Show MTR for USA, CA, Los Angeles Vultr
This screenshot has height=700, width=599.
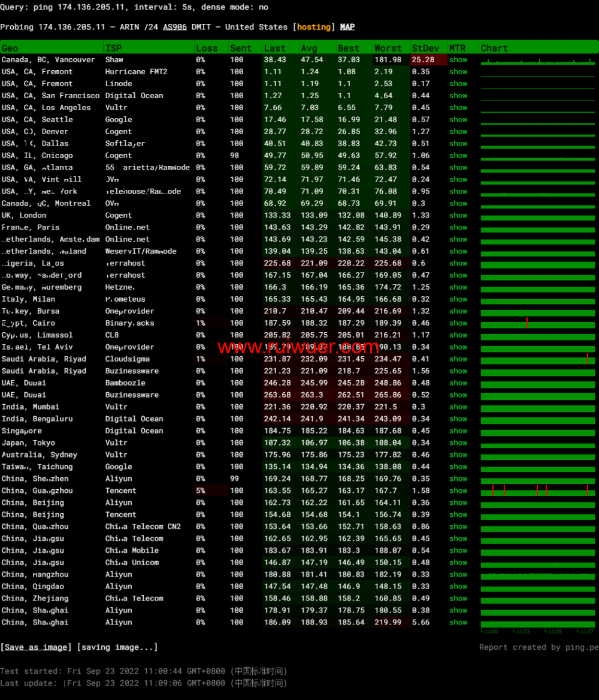tap(458, 108)
